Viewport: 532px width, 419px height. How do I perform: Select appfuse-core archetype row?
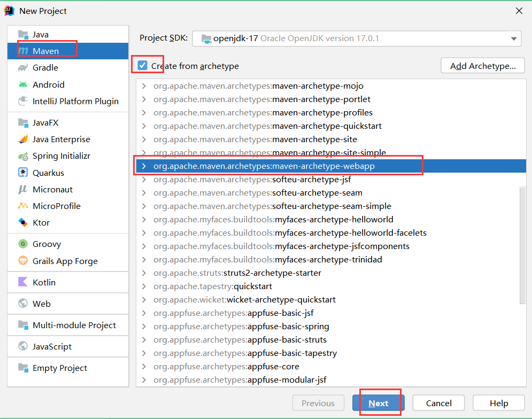pyautogui.click(x=331, y=367)
